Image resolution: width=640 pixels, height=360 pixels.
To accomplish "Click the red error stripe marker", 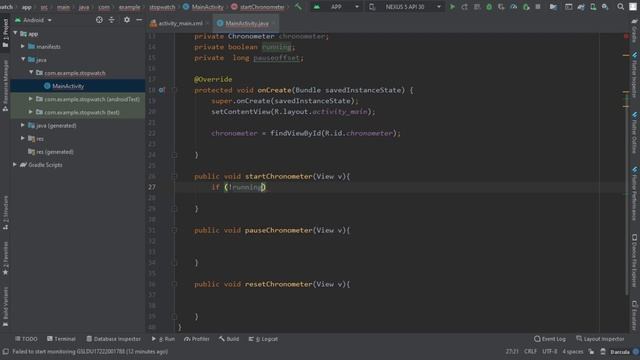I will (626, 36).
